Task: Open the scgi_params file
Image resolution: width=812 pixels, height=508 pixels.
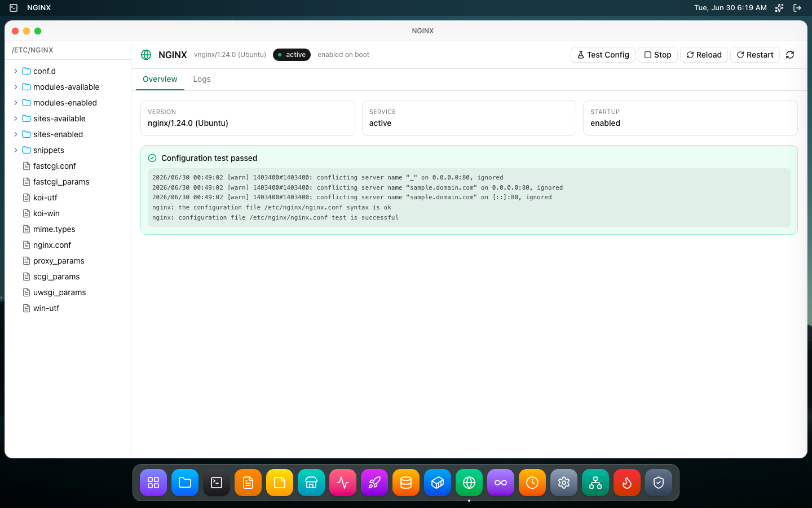Action: [x=68, y=277]
